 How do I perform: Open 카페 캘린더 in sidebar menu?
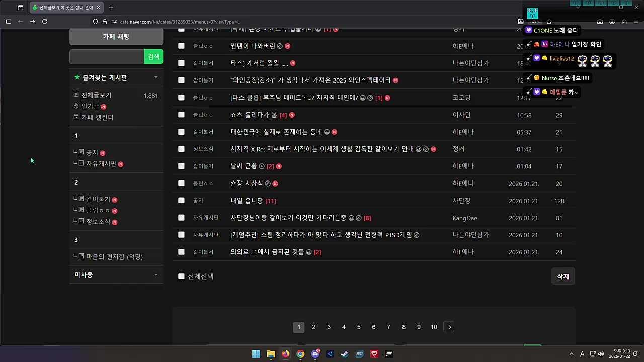pyautogui.click(x=97, y=117)
